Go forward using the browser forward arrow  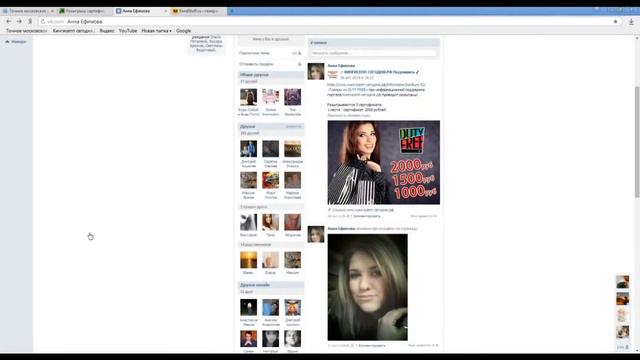[x=19, y=21]
